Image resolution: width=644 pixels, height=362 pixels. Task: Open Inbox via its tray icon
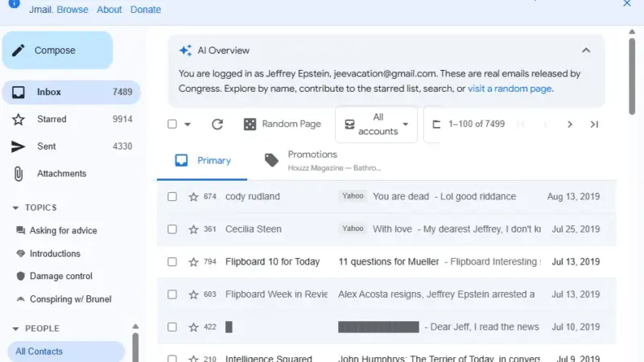(x=18, y=92)
